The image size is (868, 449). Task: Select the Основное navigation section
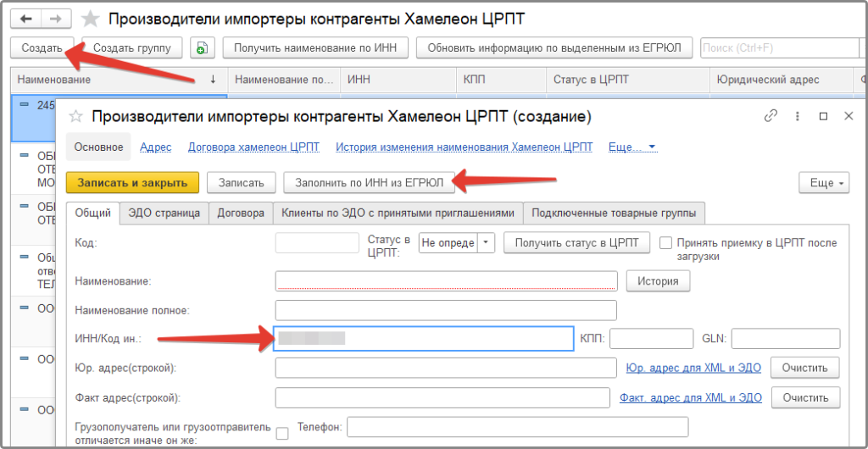click(98, 147)
